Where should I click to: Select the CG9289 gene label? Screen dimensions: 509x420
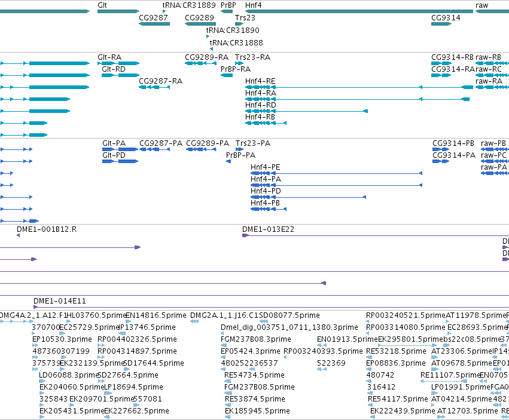199,18
